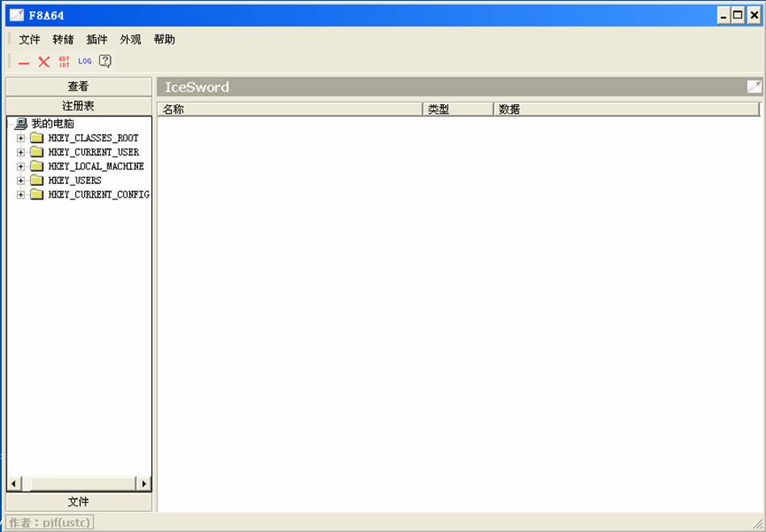Open the LOG toolbar icon
766x532 pixels.
pos(85,61)
